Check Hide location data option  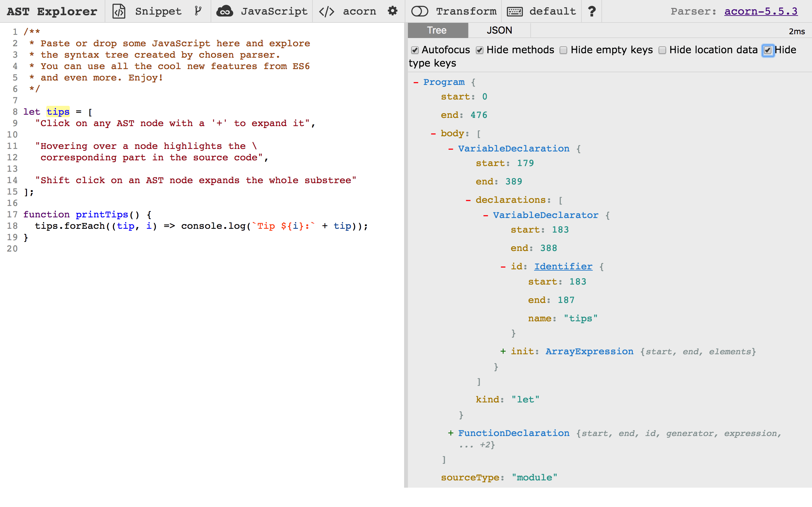click(662, 50)
